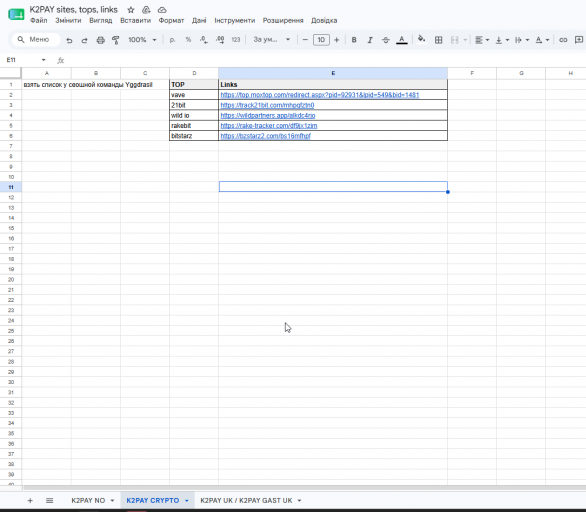Add a new sheet with plus button
586x512 pixels.
point(30,500)
